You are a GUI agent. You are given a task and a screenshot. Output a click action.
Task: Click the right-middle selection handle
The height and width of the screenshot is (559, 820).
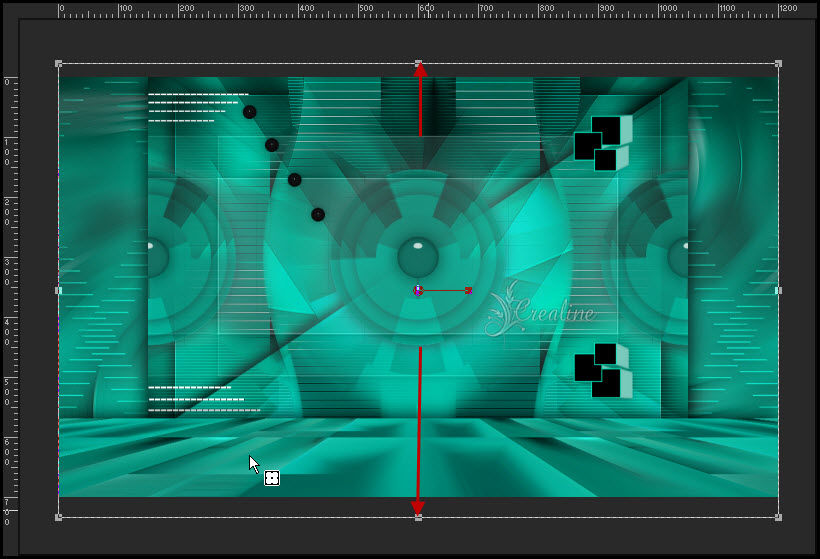click(x=778, y=290)
